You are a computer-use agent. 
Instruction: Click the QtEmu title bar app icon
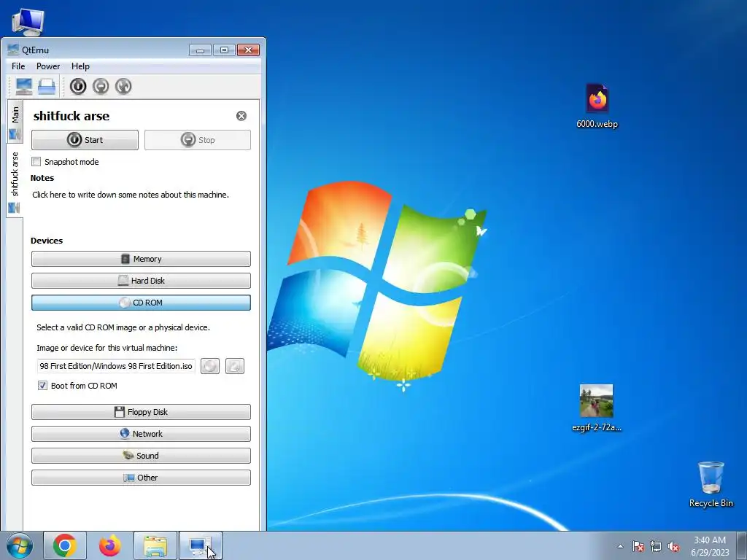[x=13, y=50]
